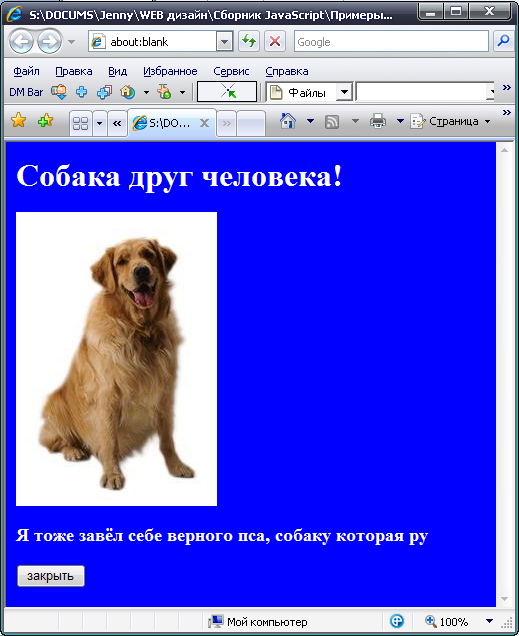Viewport: 519px width, 636px height.
Task: Click the about:blank address field
Action: (x=153, y=42)
